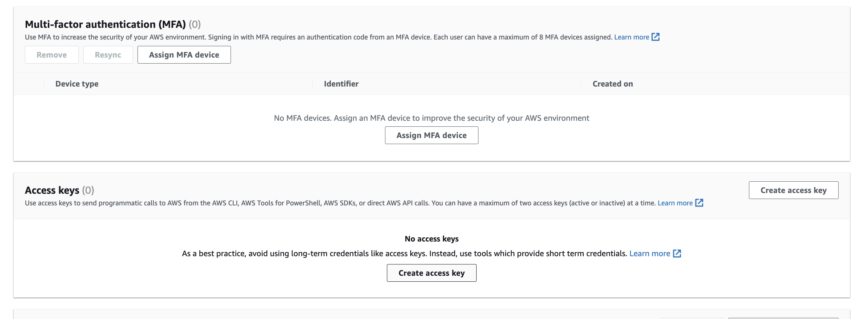868x319 pixels.
Task: Click external link icon after short term credentials text
Action: 677,254
